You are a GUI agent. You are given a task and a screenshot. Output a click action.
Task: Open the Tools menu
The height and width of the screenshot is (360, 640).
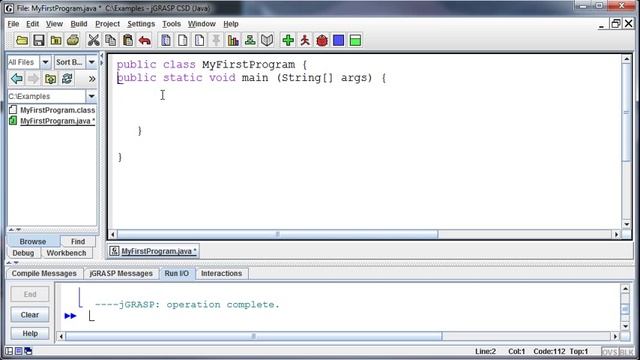pos(171,24)
